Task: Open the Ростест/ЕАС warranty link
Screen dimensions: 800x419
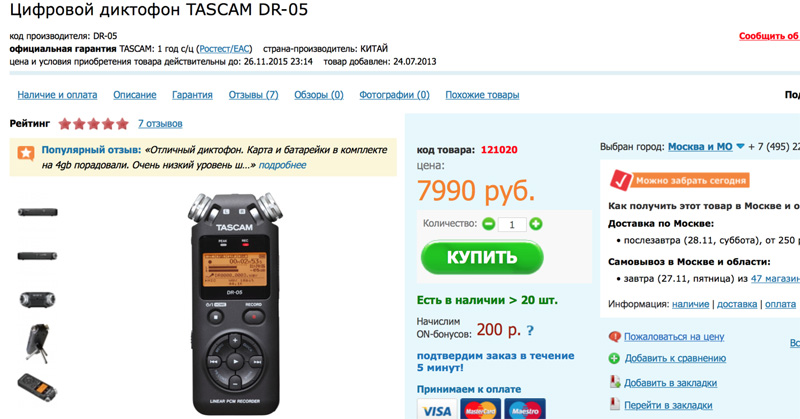Action: tap(224, 49)
